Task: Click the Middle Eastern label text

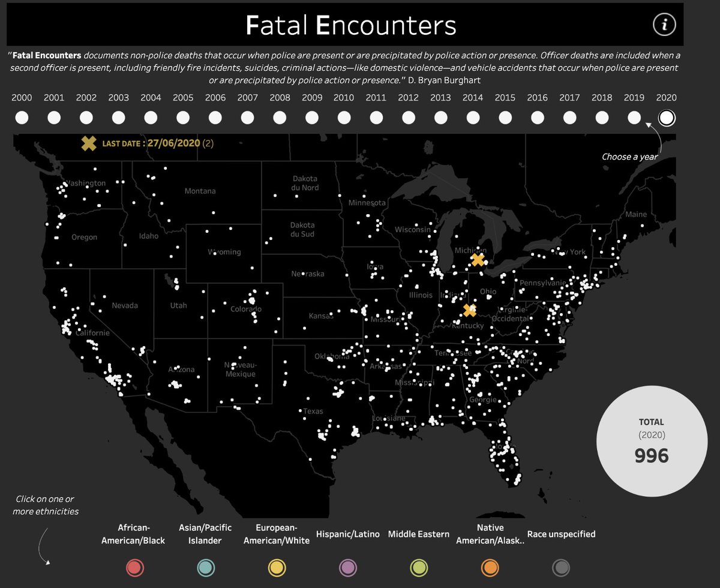Action: (x=419, y=533)
